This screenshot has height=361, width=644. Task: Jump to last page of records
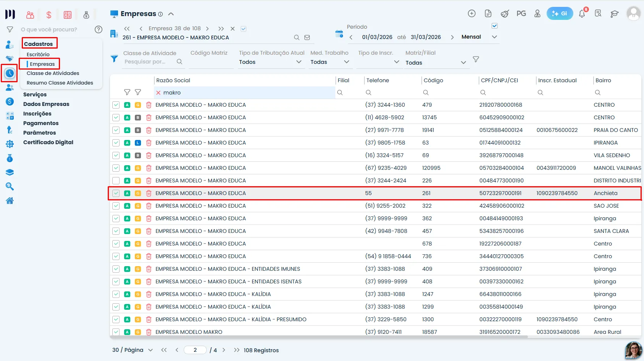point(236,350)
